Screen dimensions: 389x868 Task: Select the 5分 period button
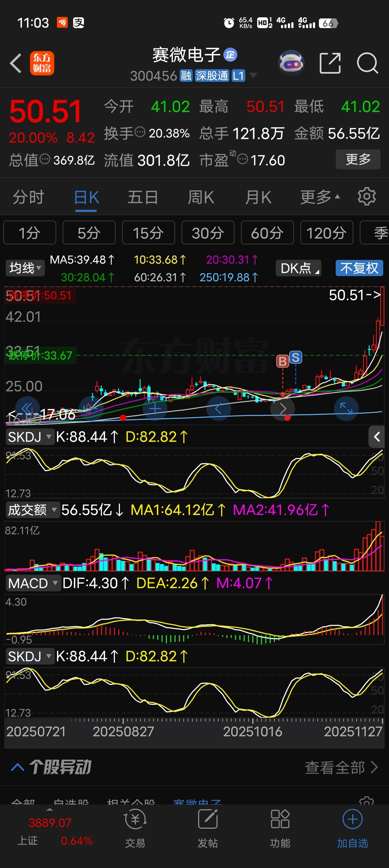click(89, 232)
